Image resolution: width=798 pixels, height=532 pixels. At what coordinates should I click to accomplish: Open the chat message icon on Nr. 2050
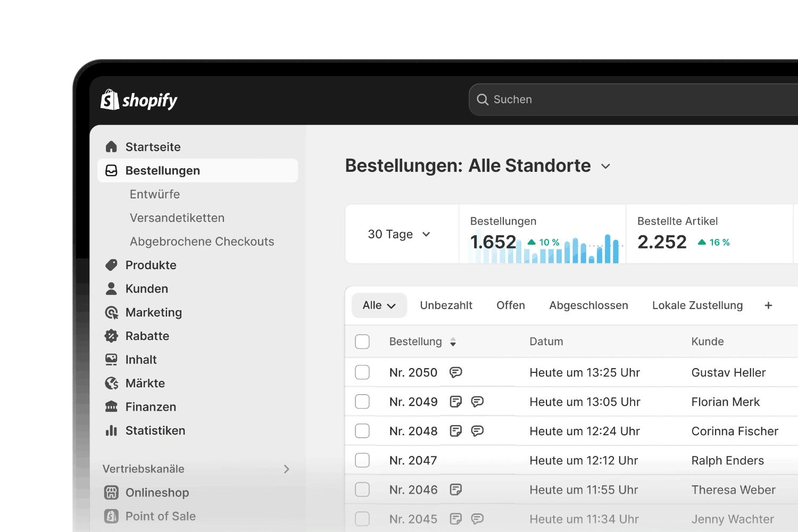(x=455, y=372)
